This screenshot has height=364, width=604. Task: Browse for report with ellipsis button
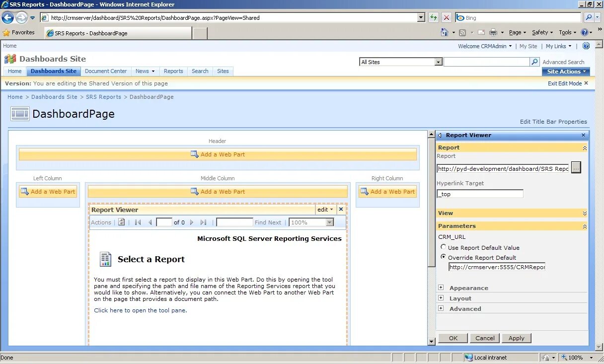[576, 167]
